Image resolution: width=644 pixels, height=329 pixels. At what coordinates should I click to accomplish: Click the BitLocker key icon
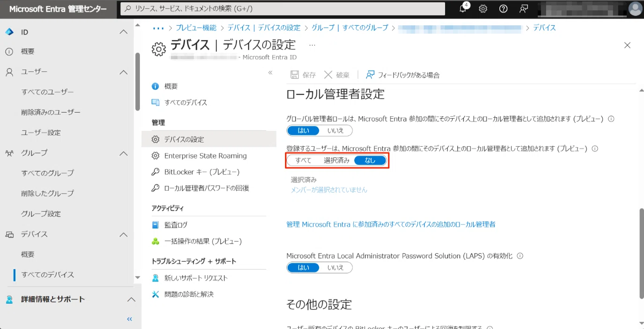click(x=155, y=172)
